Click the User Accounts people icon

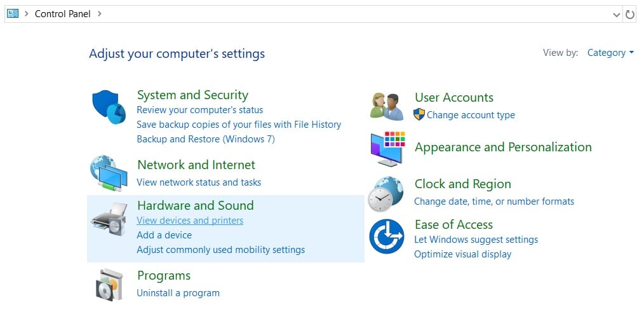point(387,106)
